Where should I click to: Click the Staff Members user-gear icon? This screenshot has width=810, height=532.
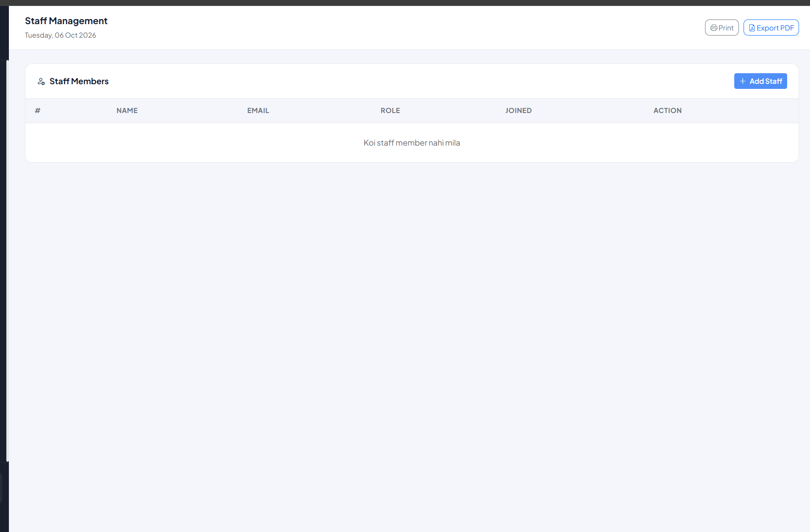[x=41, y=81]
